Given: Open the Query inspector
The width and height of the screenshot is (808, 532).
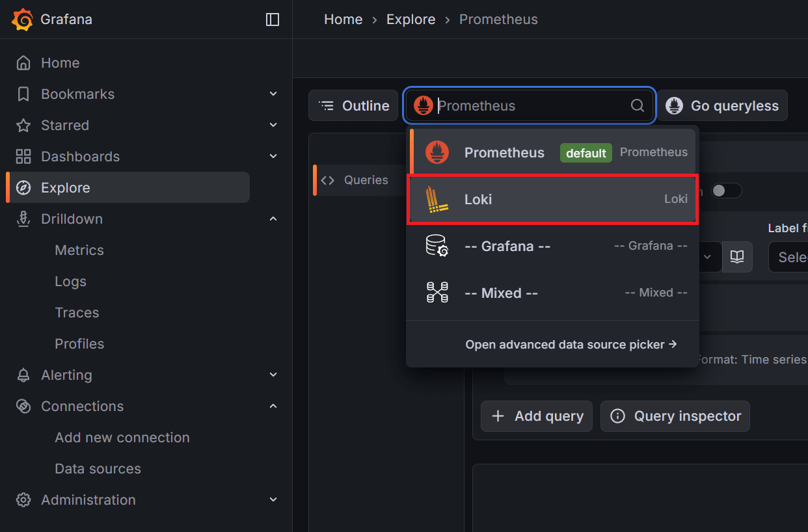Looking at the screenshot, I should click(675, 416).
